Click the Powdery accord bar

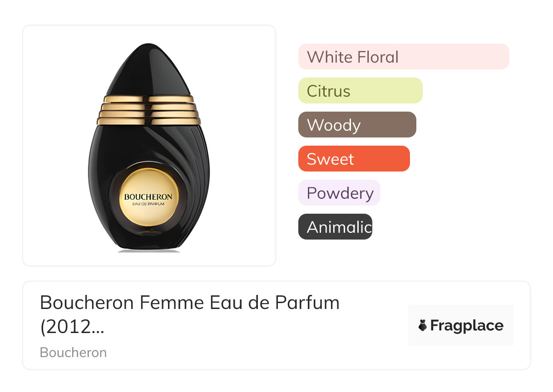[x=339, y=193]
